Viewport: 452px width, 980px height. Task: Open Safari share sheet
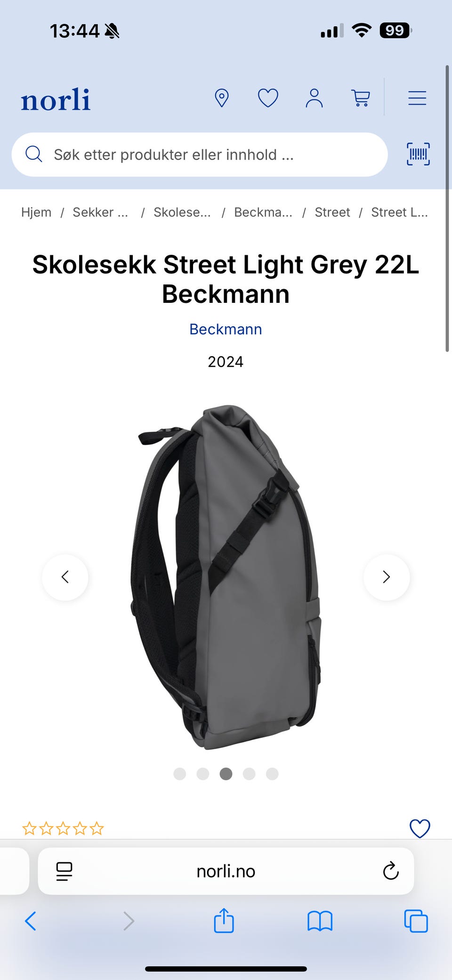point(224,921)
